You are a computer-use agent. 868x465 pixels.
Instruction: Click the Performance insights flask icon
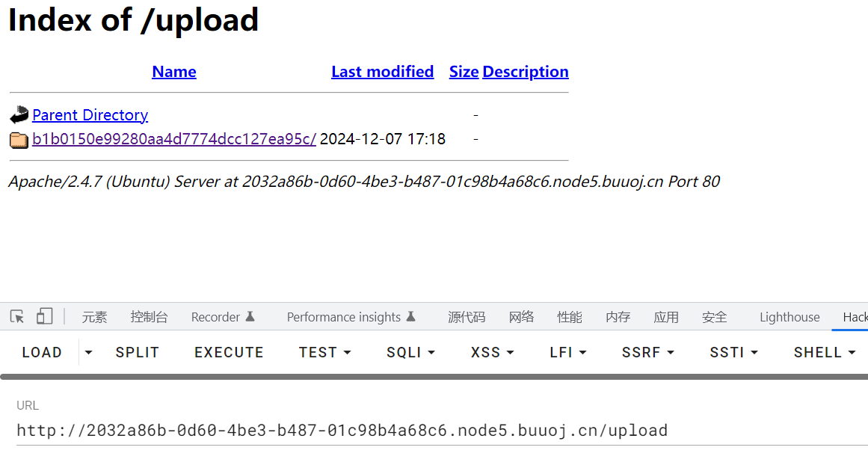(x=410, y=317)
